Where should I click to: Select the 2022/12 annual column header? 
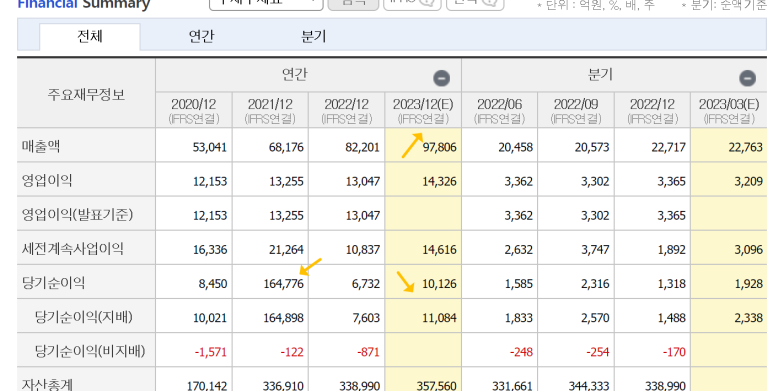pos(347,110)
